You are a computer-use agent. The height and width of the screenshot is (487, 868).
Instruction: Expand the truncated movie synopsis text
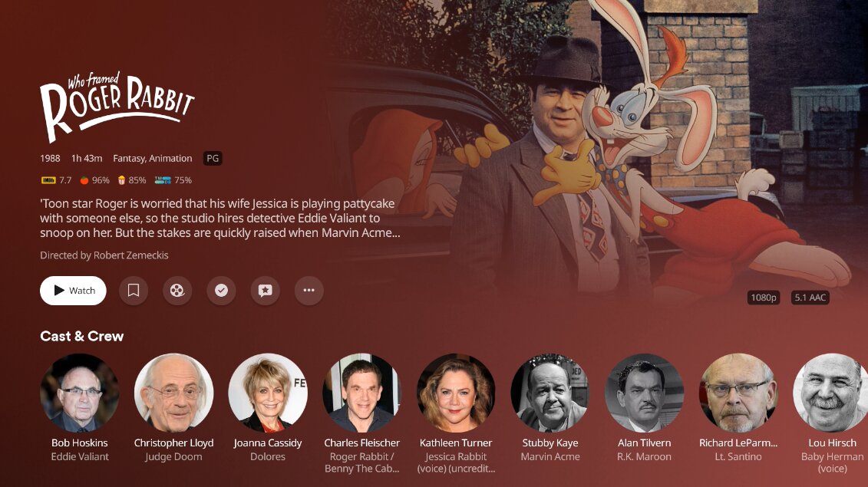[x=219, y=218]
